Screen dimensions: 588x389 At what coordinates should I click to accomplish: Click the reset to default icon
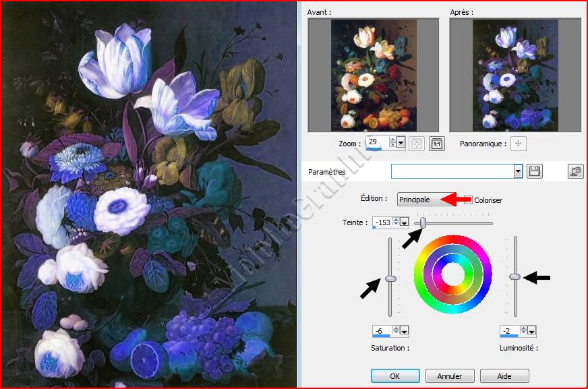point(575,171)
